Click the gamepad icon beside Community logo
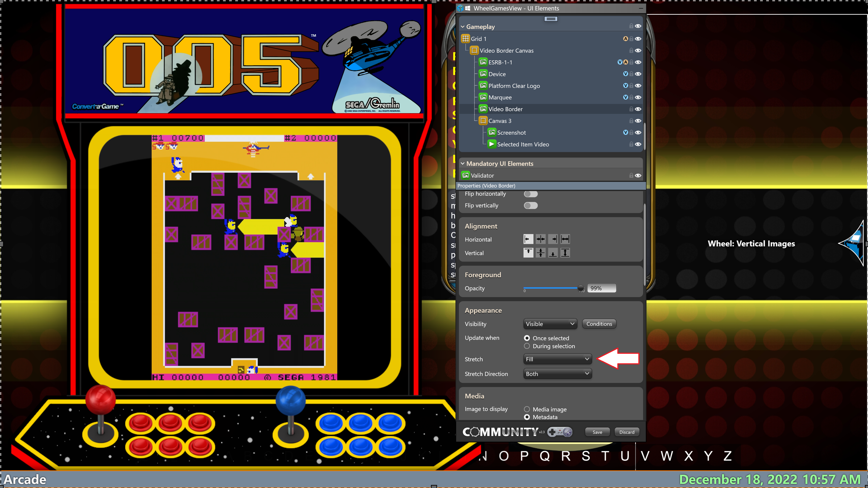 point(559,432)
